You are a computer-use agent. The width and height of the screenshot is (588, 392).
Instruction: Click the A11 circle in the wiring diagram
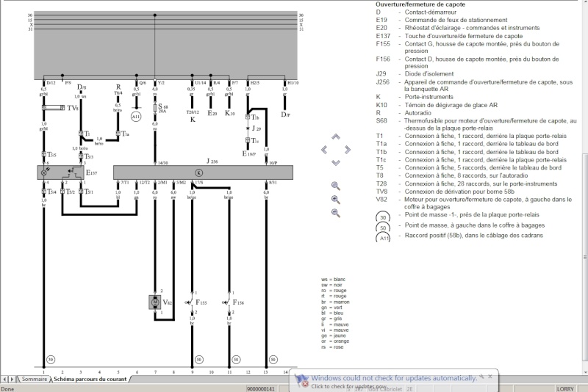[x=136, y=117]
